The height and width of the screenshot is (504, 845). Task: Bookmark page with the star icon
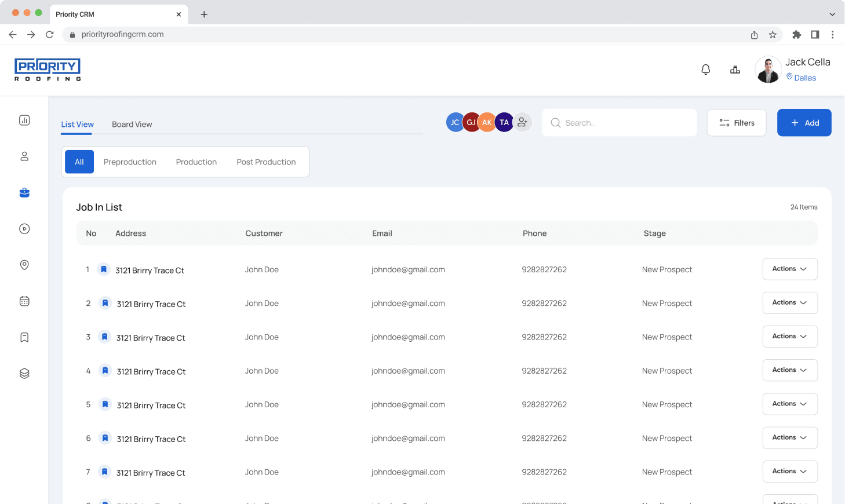point(773,35)
